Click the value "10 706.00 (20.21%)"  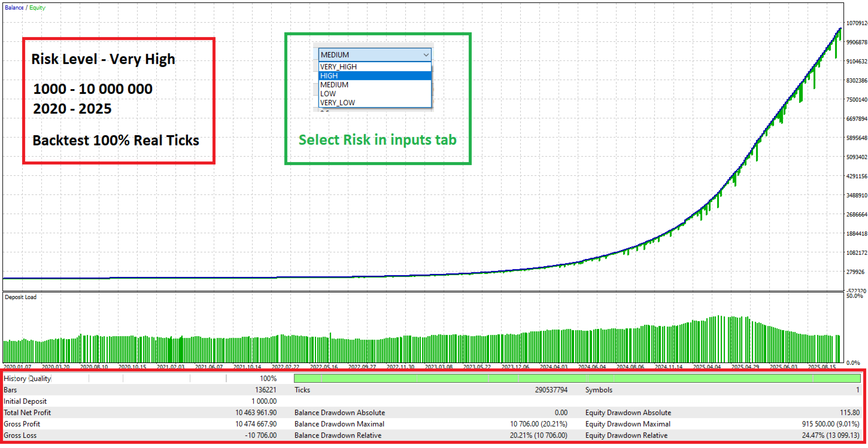(538, 424)
